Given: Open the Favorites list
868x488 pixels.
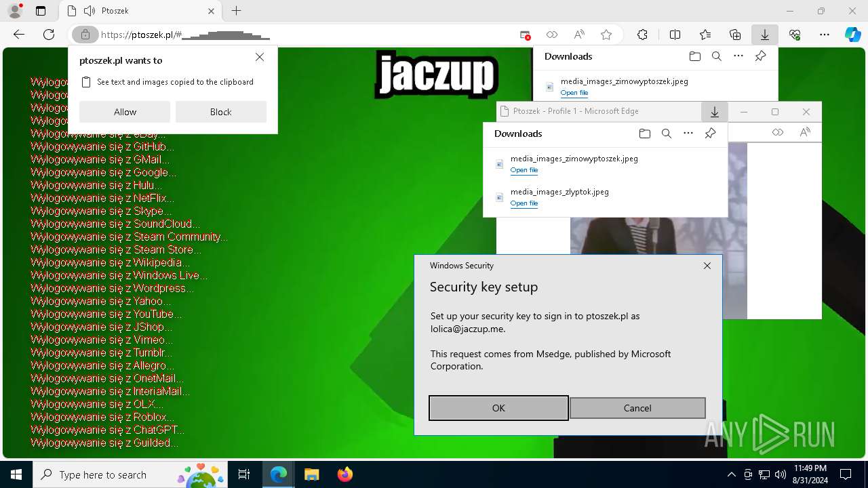Looking at the screenshot, I should tap(705, 35).
